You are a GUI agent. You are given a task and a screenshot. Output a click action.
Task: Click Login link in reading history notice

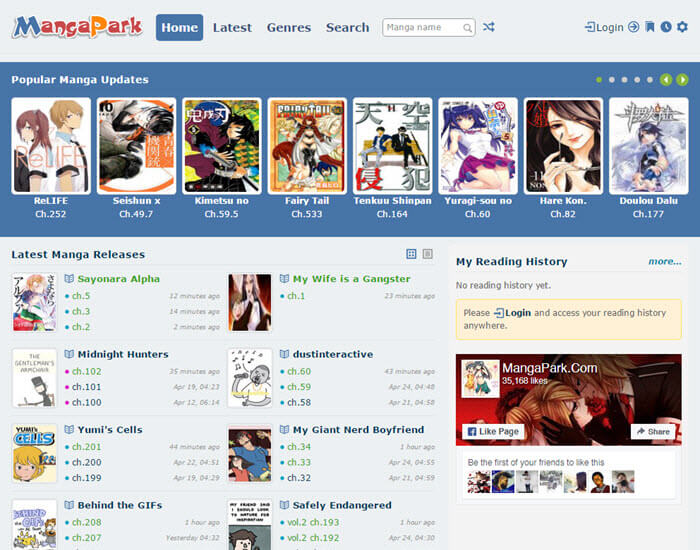(512, 313)
